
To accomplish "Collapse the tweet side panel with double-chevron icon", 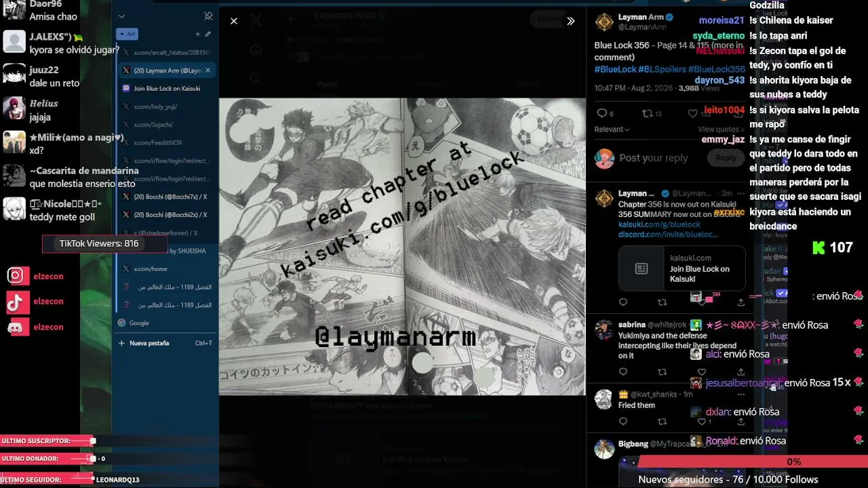I will [571, 21].
